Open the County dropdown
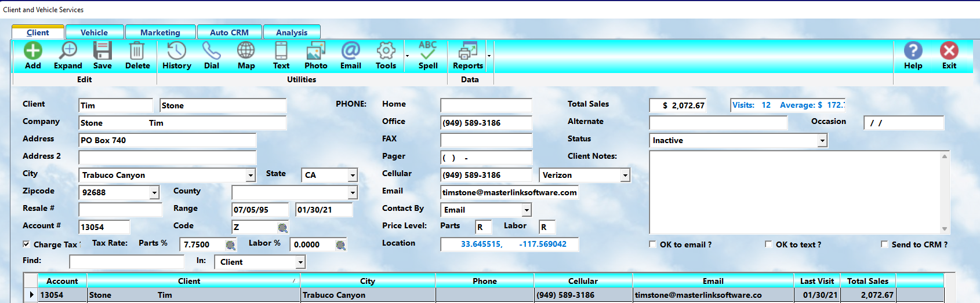The width and height of the screenshot is (980, 303). (353, 193)
